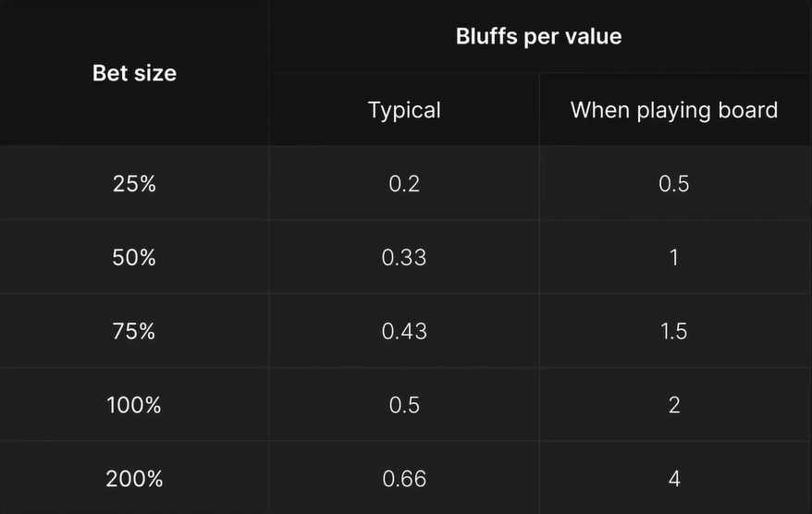Select the 0.2 typical value cell
This screenshot has height=514, width=812.
point(404,183)
